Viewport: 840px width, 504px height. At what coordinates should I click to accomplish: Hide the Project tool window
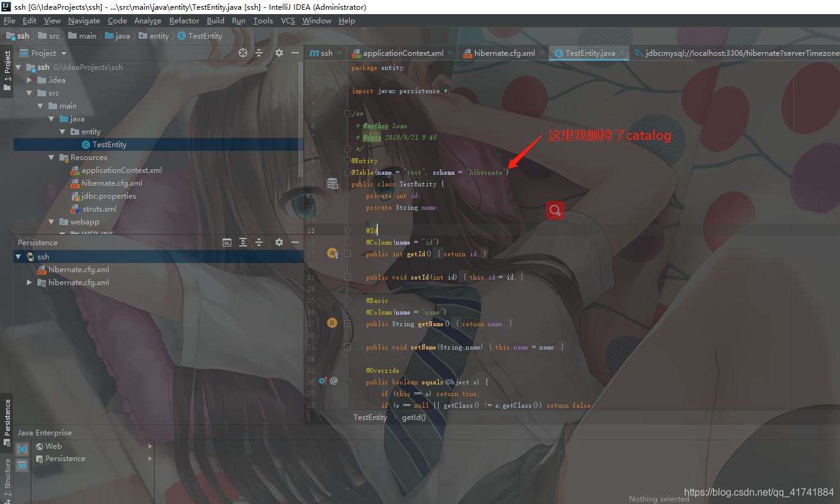(295, 53)
